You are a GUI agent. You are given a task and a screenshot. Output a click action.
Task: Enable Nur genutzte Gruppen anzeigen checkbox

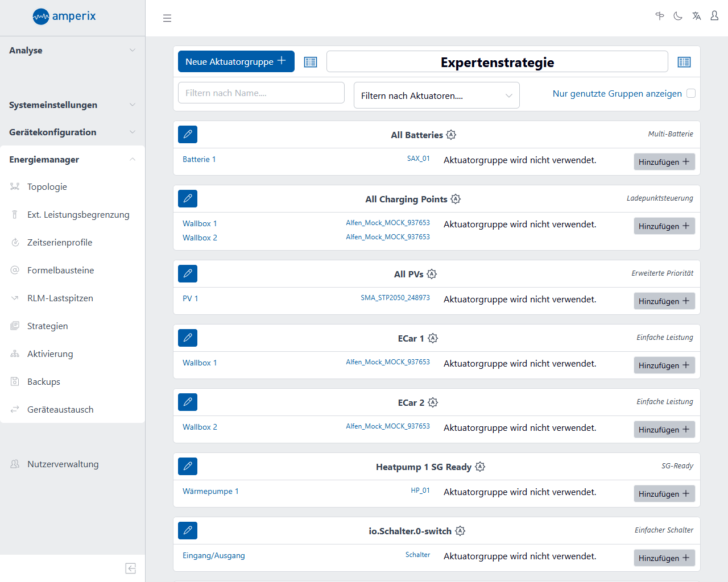[x=691, y=93]
